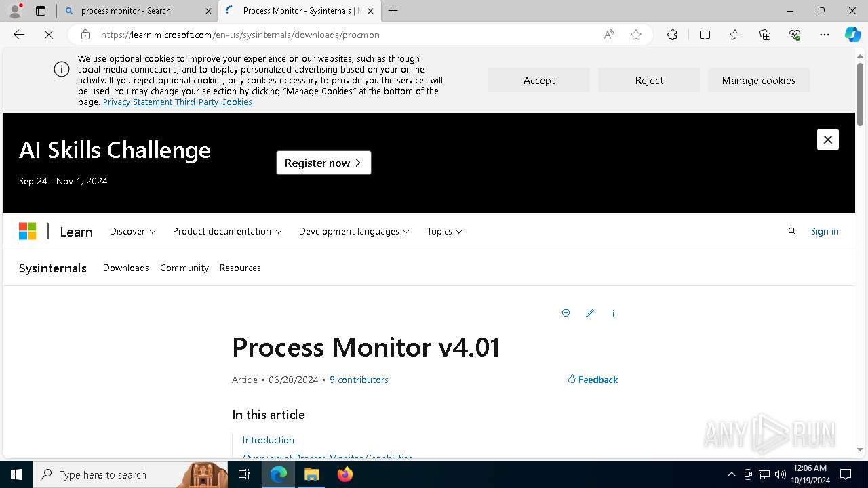Close the process monitor Search tab

208,11
